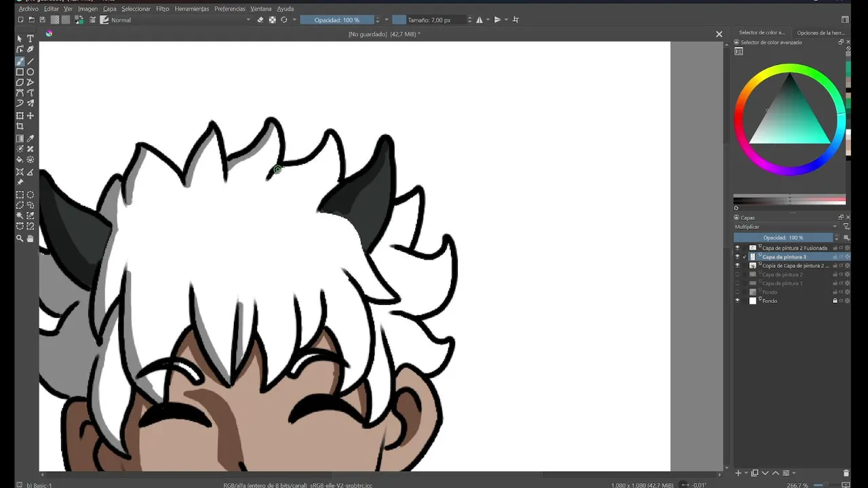Switch to Opciones de la herramienta tab
Screen dimensions: 868x488
[821, 33]
